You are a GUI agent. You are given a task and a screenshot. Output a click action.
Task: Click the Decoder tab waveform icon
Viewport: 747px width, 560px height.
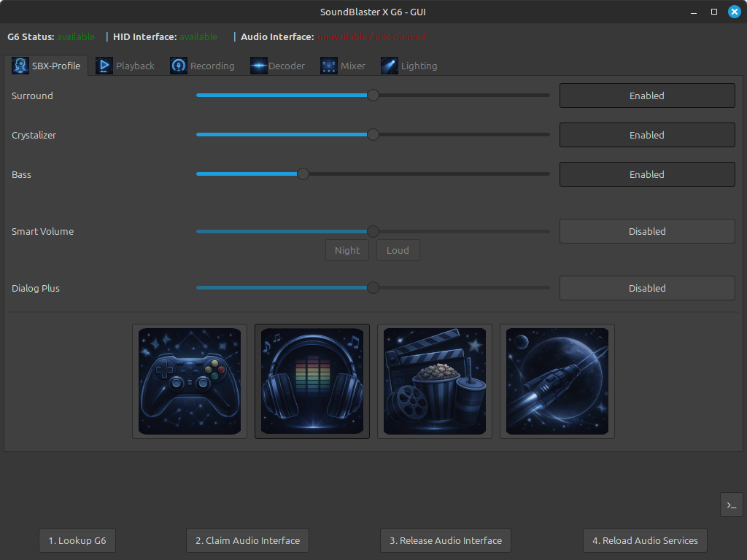(258, 66)
